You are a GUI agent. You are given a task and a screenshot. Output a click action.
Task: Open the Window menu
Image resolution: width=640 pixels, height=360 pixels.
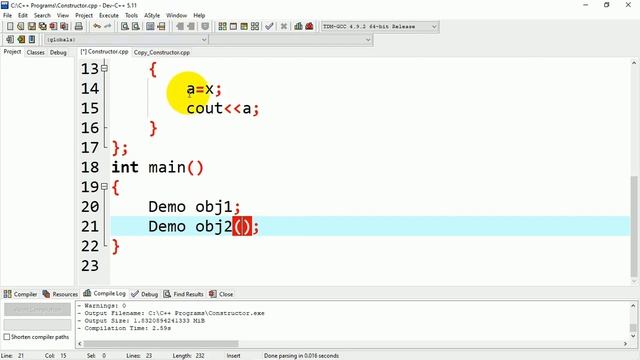[176, 16]
